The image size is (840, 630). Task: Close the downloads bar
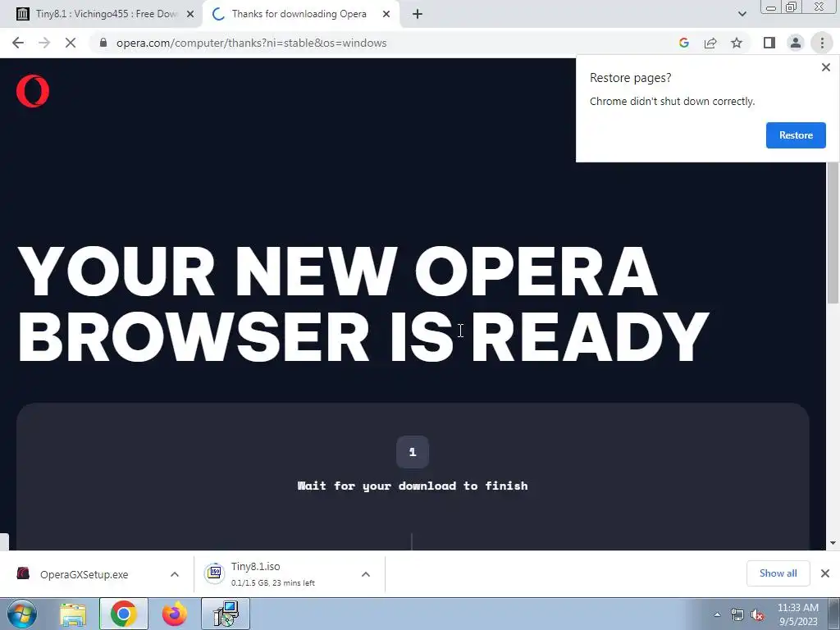coord(825,573)
